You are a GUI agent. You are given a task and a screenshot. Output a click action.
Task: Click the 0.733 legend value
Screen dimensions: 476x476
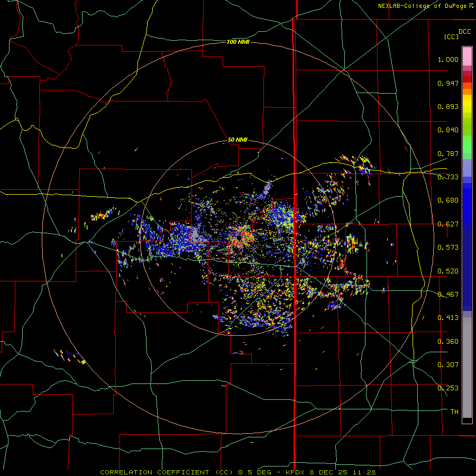pyautogui.click(x=448, y=177)
